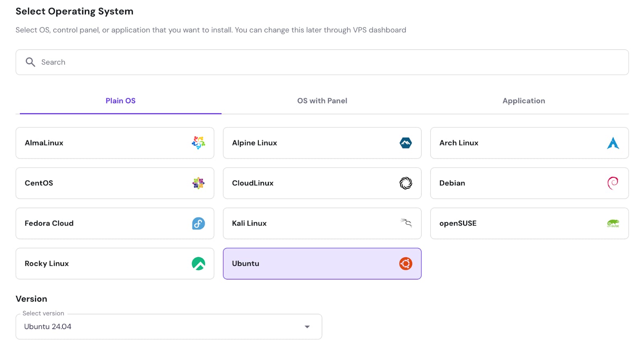Click the Kali Linux dragon icon
Viewport: 644px width, 347px height.
(406, 223)
